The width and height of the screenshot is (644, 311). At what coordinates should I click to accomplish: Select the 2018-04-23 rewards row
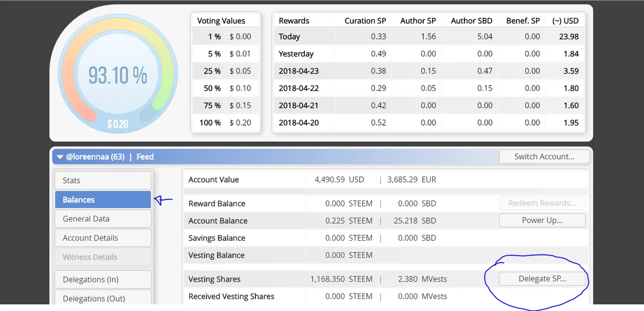[x=429, y=71]
